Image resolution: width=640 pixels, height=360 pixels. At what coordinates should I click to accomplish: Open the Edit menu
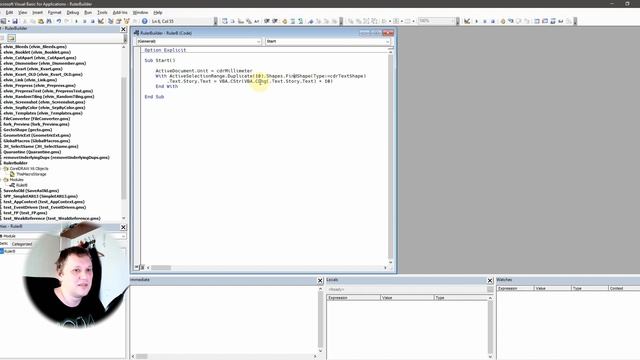9,13
